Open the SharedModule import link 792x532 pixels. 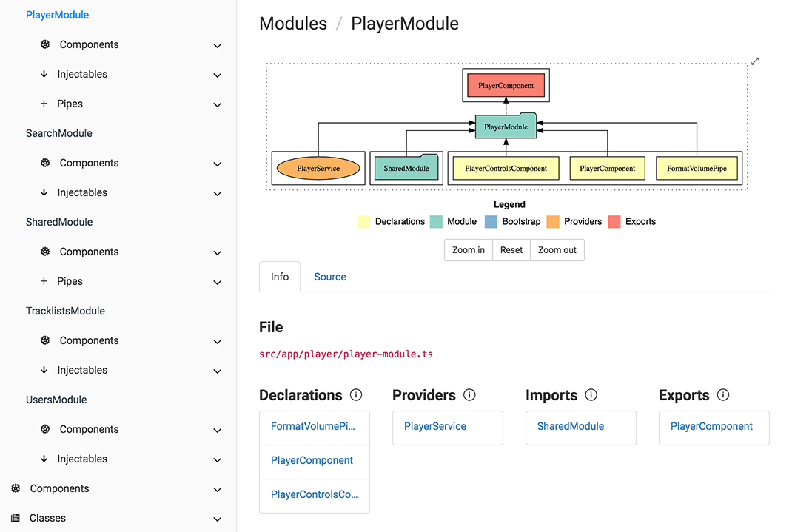click(x=570, y=426)
